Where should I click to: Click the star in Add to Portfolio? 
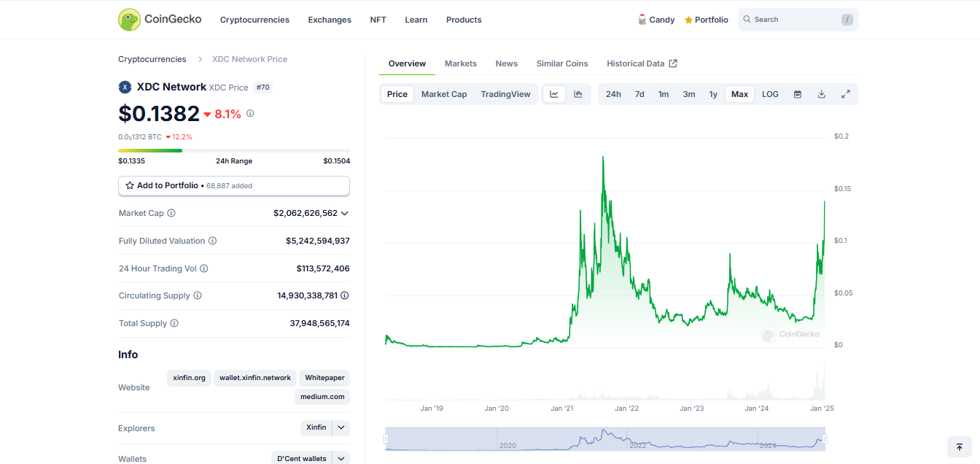(130, 186)
